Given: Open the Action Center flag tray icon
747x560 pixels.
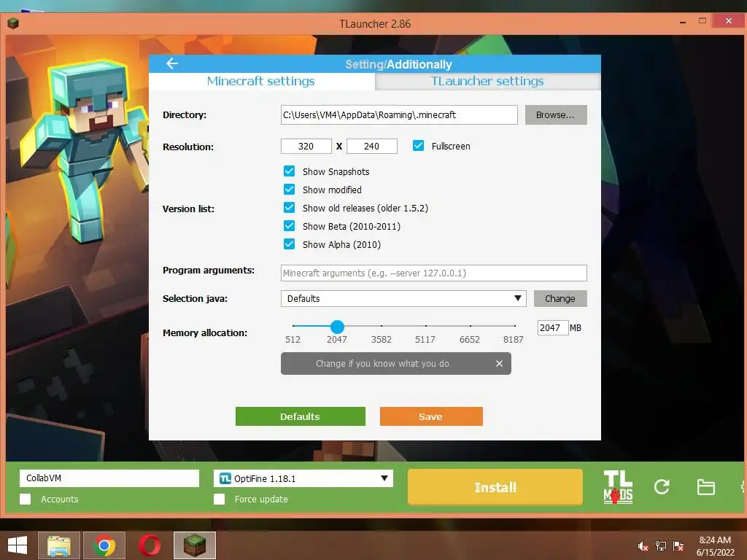Looking at the screenshot, I should pos(678,546).
